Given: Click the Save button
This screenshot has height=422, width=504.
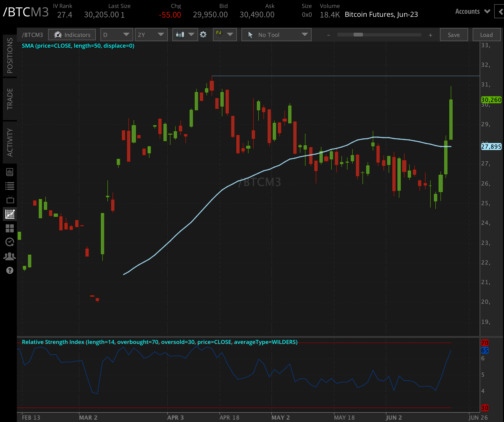Looking at the screenshot, I should [x=454, y=35].
